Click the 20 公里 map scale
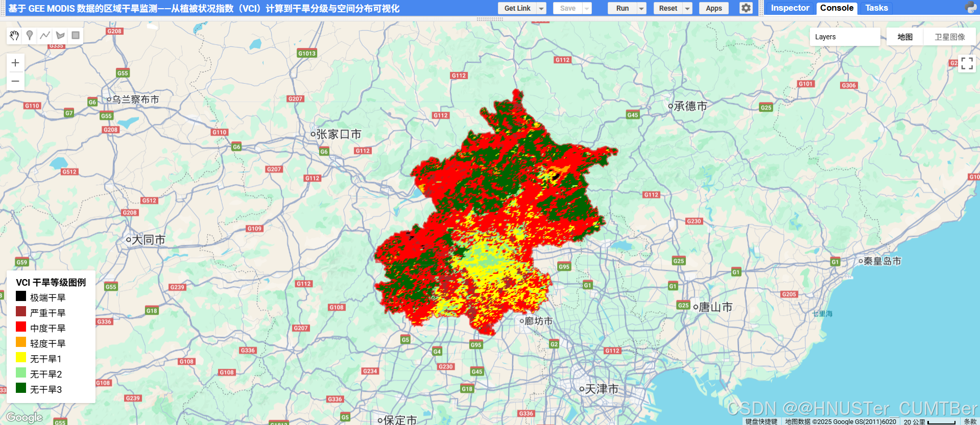 929,421
